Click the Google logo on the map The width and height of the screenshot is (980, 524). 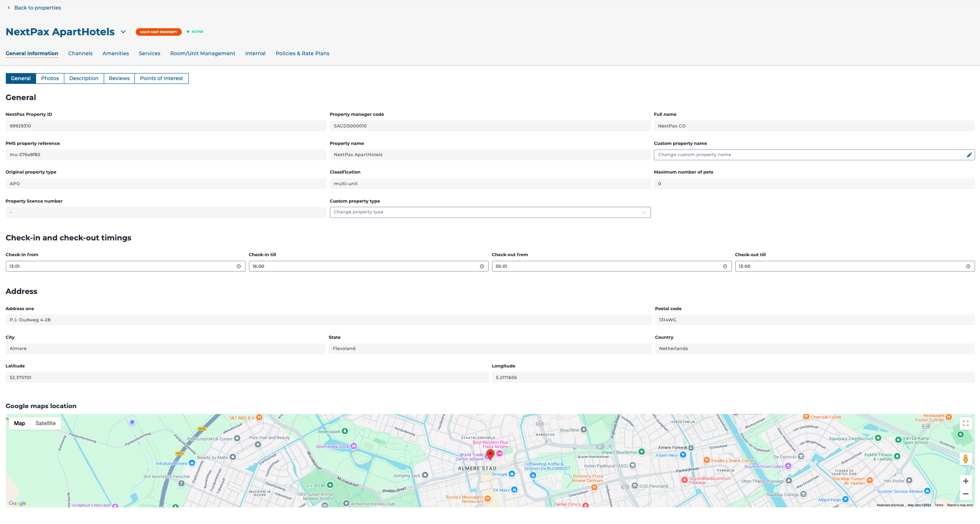point(17,503)
